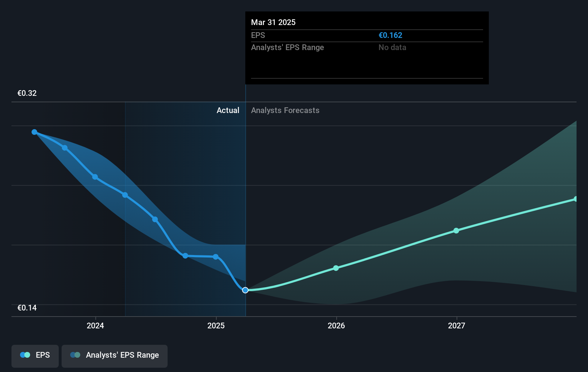Screen dimensions: 588x372
Task: Click the EPS legend color dots icon
Action: [25, 355]
